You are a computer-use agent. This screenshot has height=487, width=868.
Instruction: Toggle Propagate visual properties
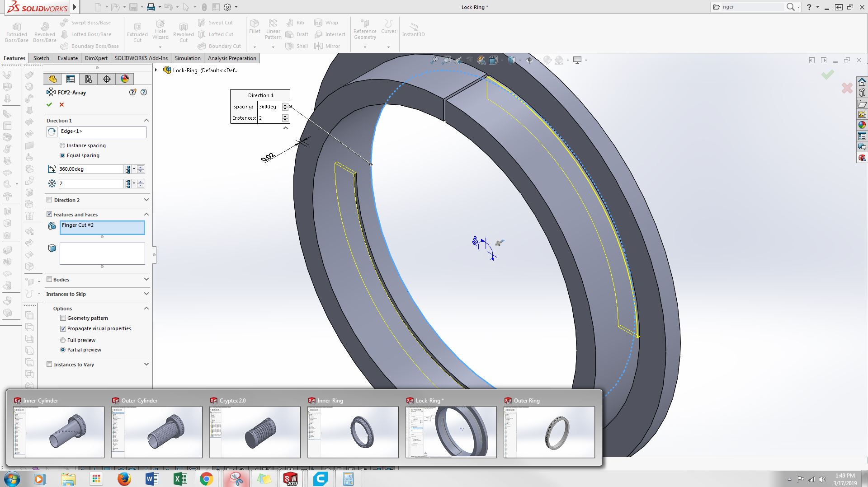coord(63,328)
